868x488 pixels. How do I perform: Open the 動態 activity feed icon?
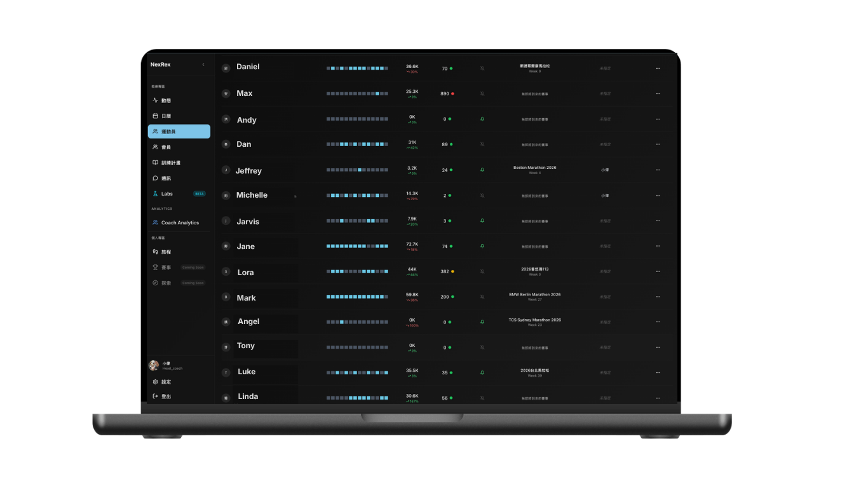click(155, 100)
